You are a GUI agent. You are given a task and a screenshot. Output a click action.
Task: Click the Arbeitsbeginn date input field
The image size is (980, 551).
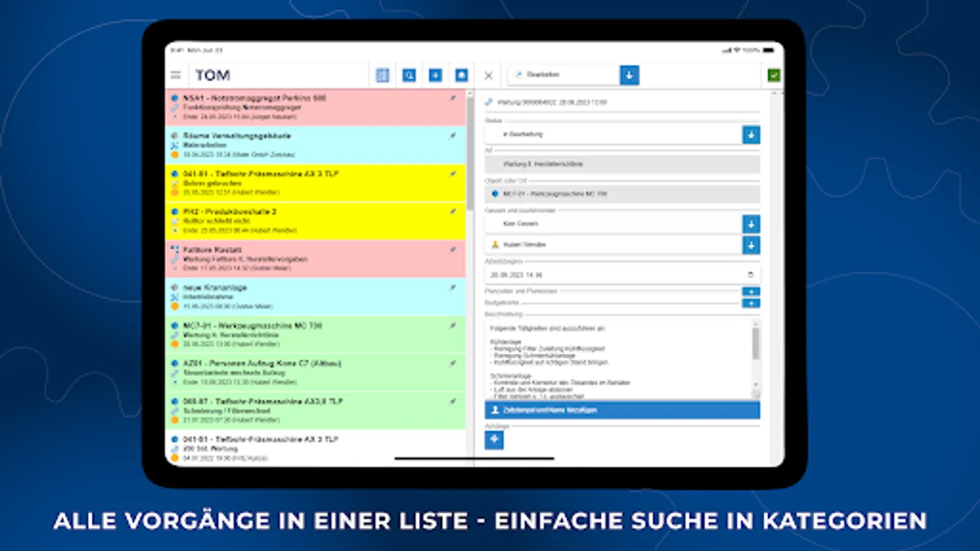[622, 275]
